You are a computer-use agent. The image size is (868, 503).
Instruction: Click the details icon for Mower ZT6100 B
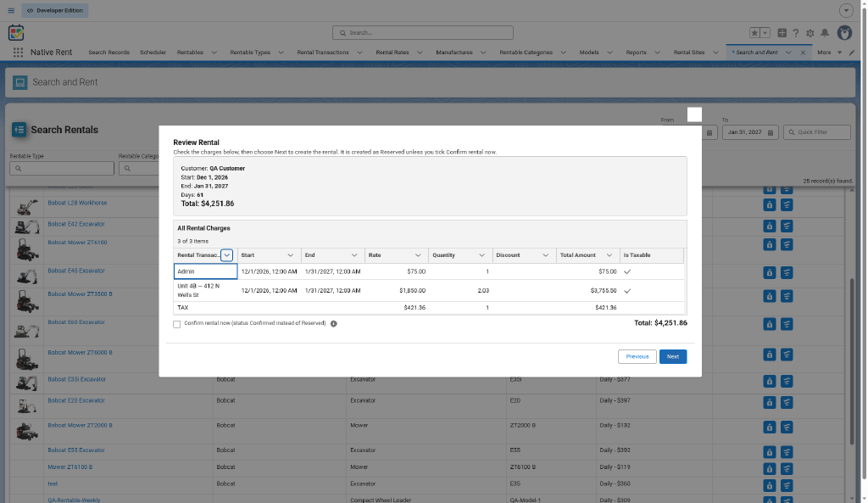(787, 469)
